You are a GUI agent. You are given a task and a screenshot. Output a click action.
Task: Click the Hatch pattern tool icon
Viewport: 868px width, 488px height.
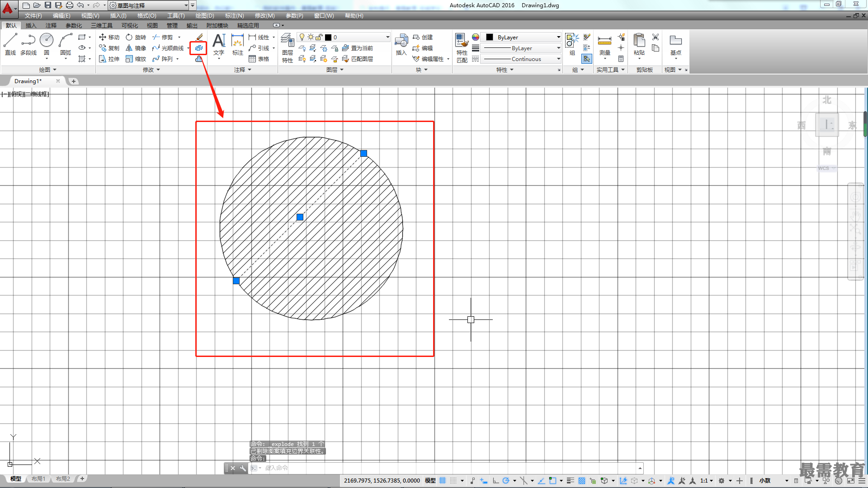(x=82, y=59)
